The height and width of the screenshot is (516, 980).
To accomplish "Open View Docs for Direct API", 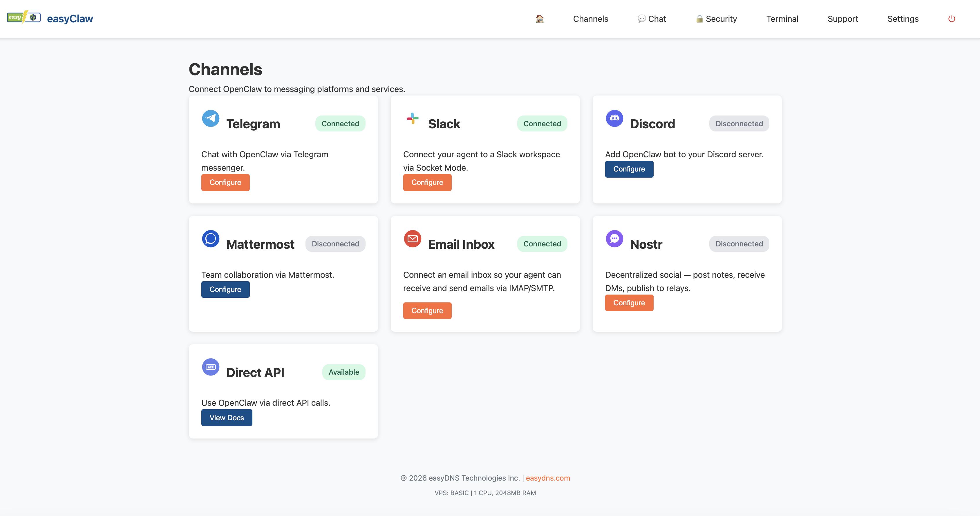I will point(227,417).
